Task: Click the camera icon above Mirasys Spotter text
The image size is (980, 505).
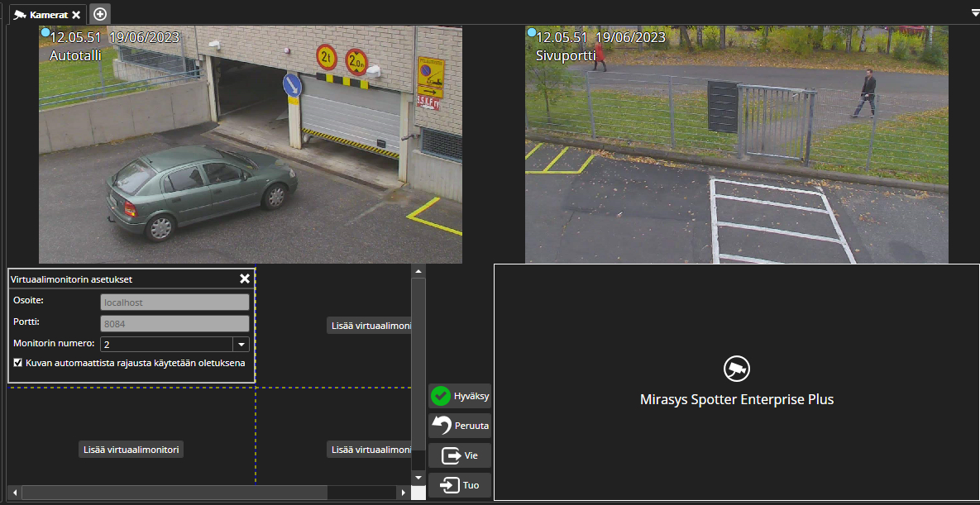Action: pyautogui.click(x=736, y=369)
